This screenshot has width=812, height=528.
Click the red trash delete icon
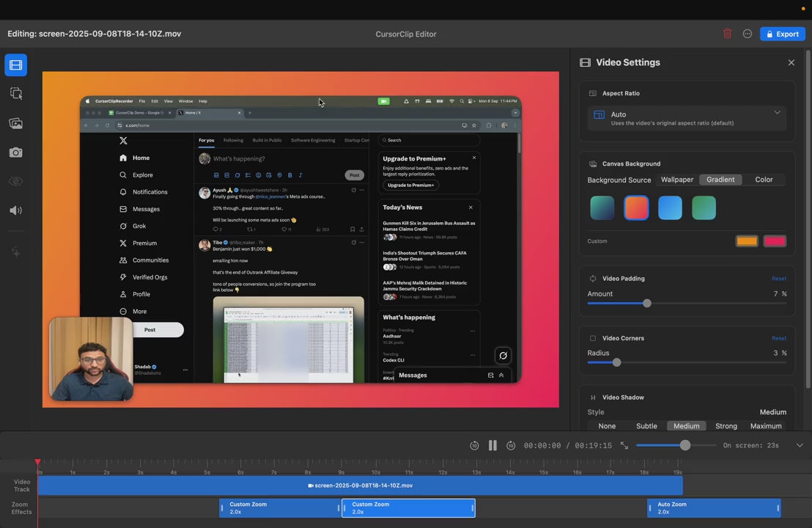tap(727, 34)
